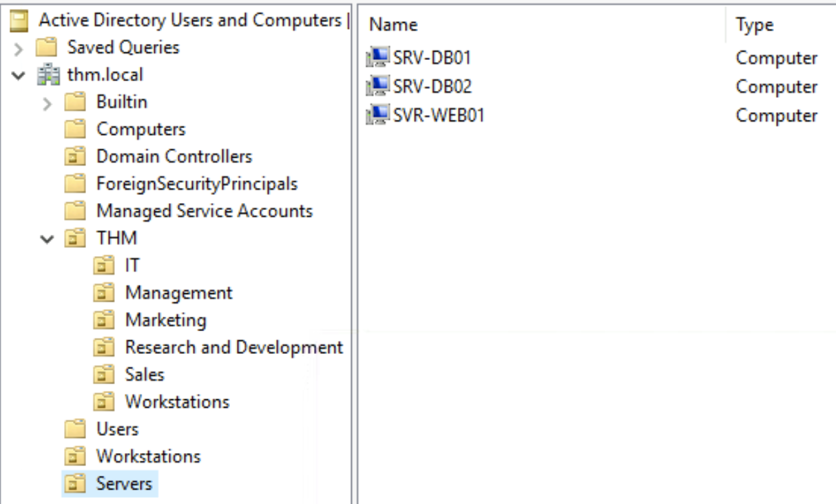Click the ForeignSecurityPrincipals folder icon

pyautogui.click(x=74, y=184)
